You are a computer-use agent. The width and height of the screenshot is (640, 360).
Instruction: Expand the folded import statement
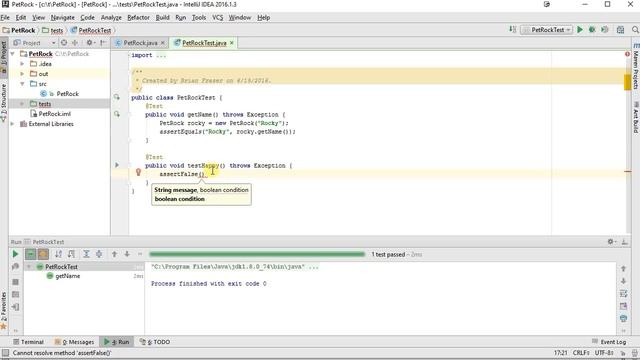pos(160,55)
